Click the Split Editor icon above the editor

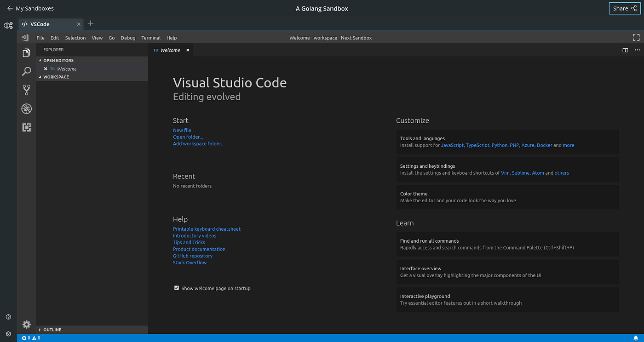point(625,50)
